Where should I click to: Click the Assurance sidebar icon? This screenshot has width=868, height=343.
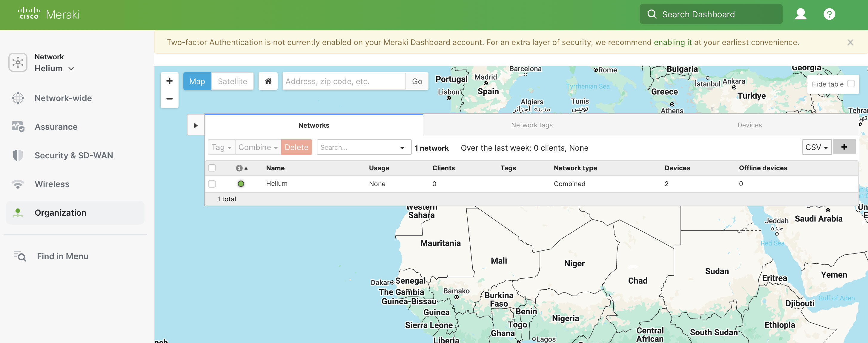coord(18,126)
